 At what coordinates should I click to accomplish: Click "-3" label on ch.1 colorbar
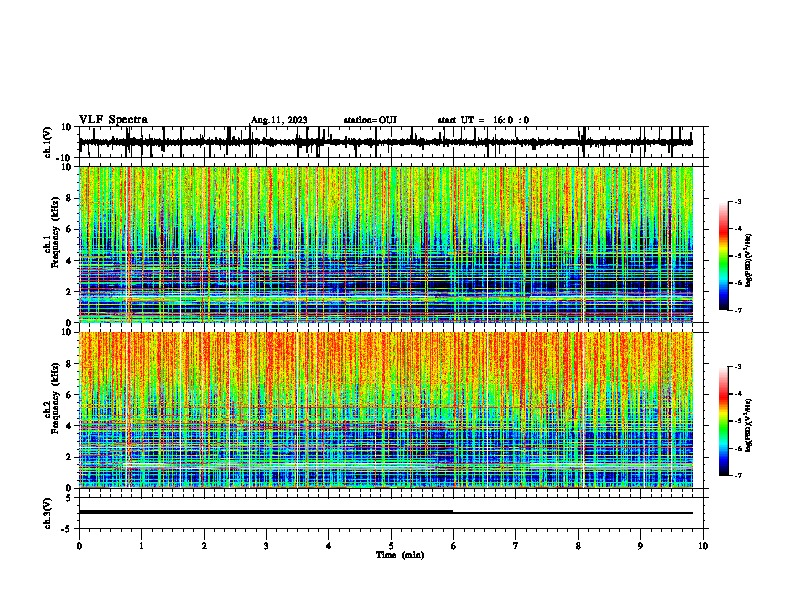click(x=737, y=201)
